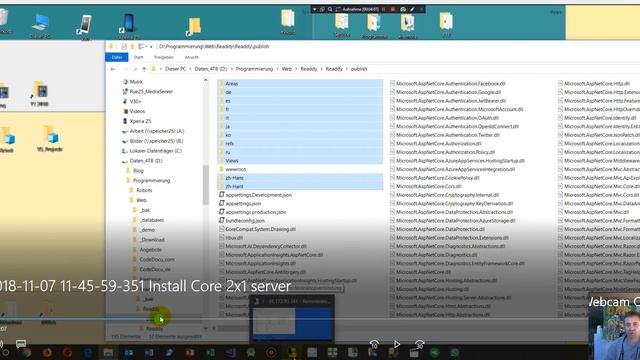Viewport: 640px width, 360px height.
Task: Select the refs folder in file list
Action: [x=300, y=144]
